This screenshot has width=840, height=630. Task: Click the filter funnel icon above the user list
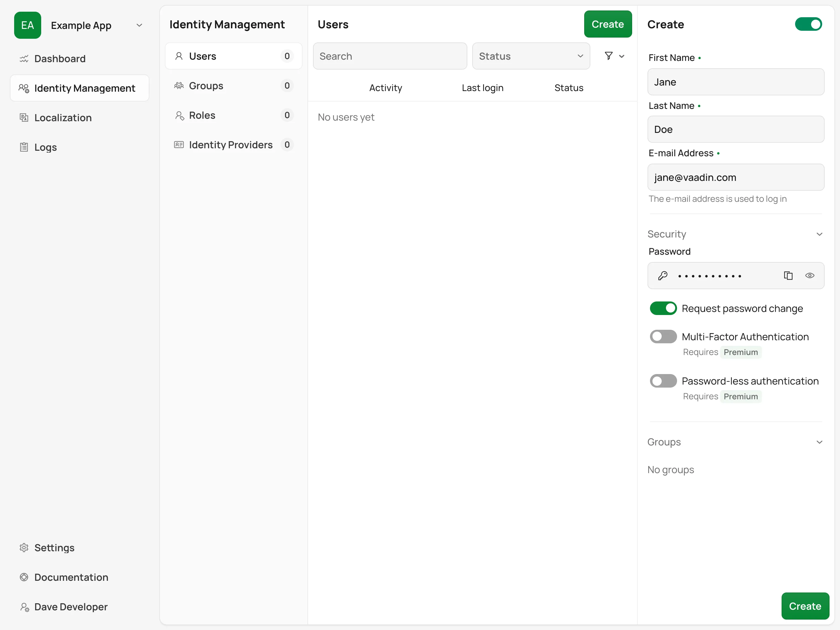[x=609, y=56]
